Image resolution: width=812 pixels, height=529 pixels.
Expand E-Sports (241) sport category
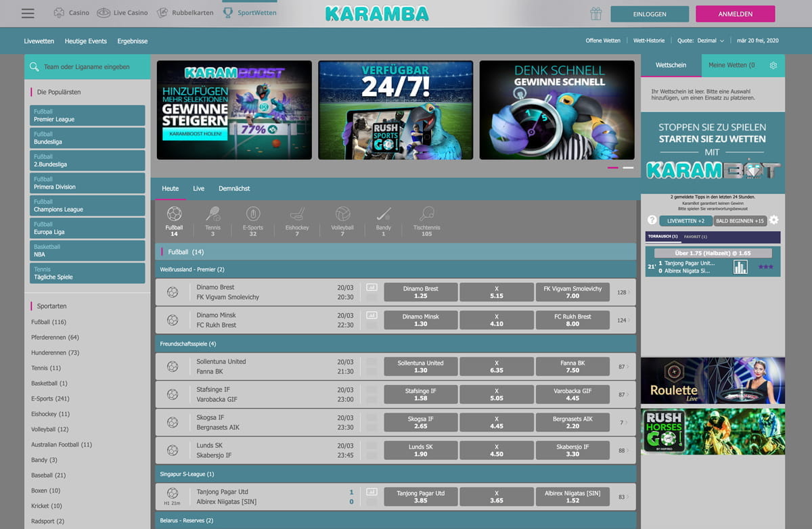coord(50,398)
